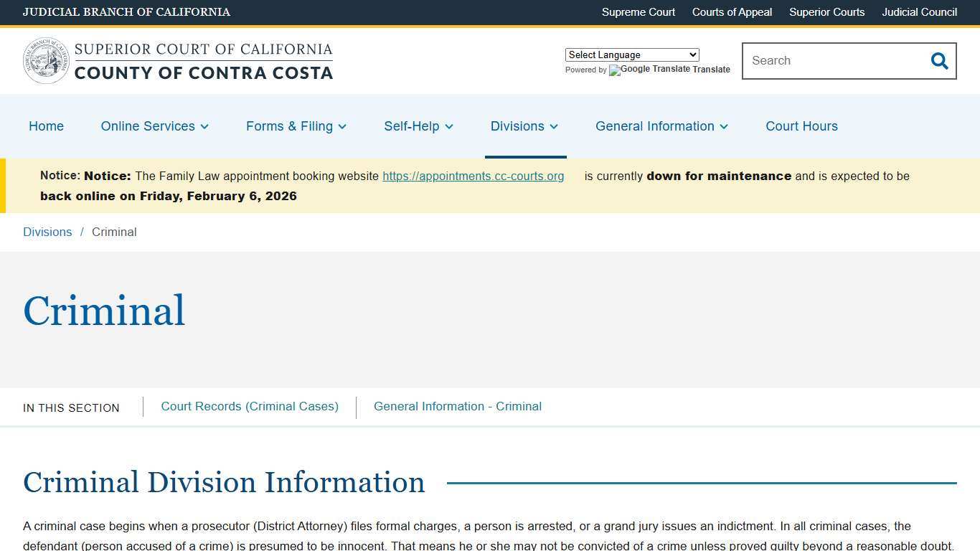Open the Court Hours page
The image size is (980, 551).
click(x=801, y=126)
